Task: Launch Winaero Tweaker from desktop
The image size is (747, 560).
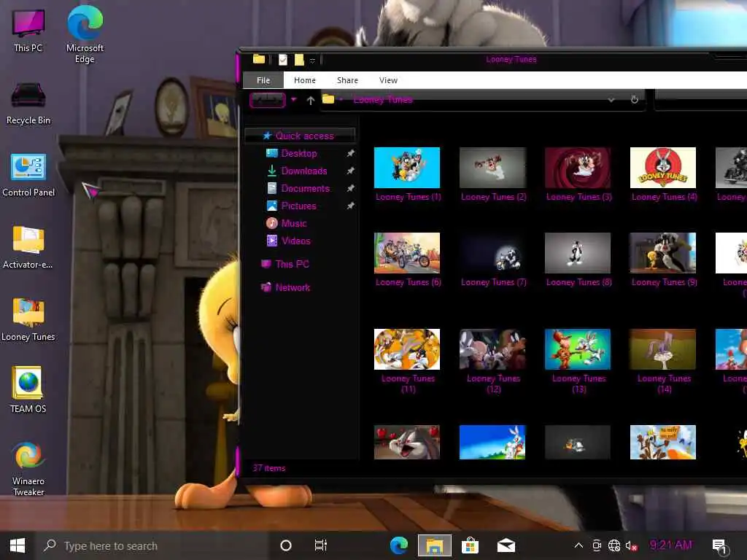Action: click(28, 468)
